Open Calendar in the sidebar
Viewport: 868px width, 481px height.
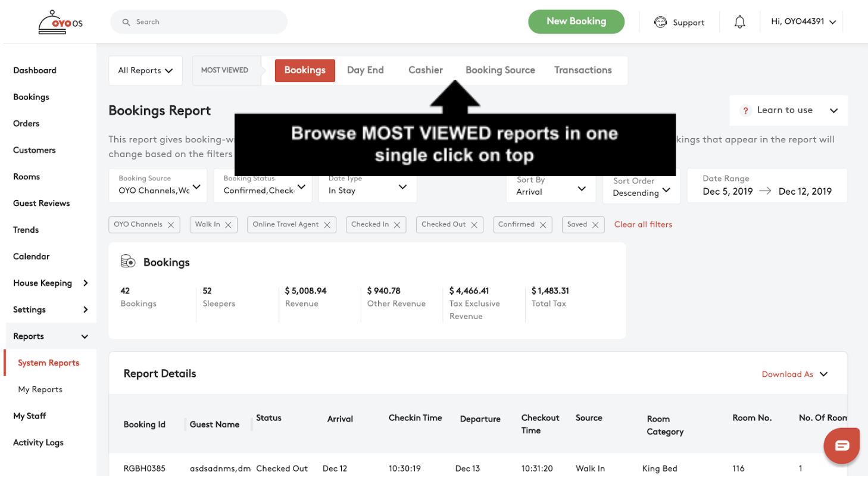tap(31, 257)
